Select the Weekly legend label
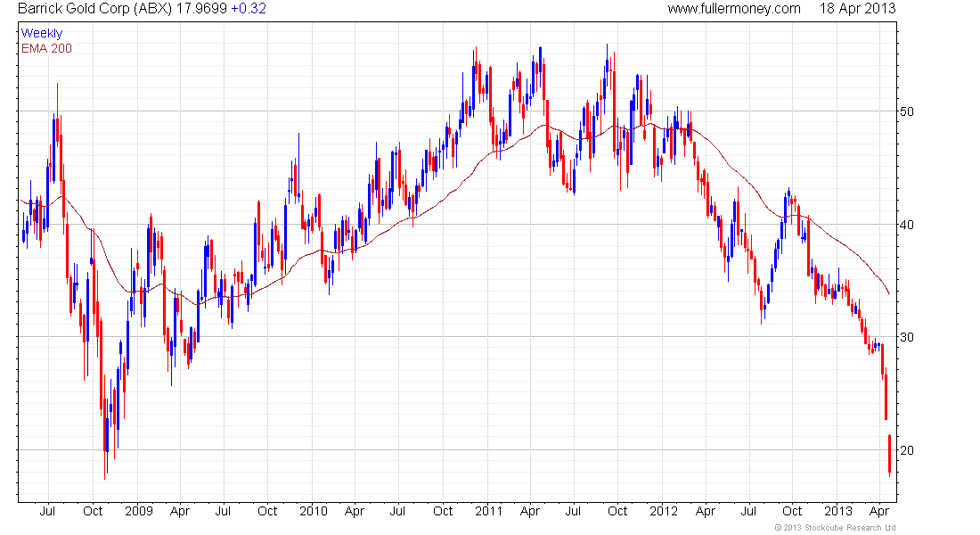 42,33
